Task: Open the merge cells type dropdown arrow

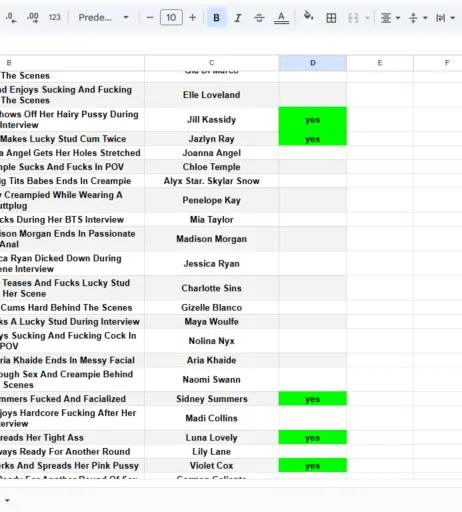Action: pyautogui.click(x=367, y=18)
